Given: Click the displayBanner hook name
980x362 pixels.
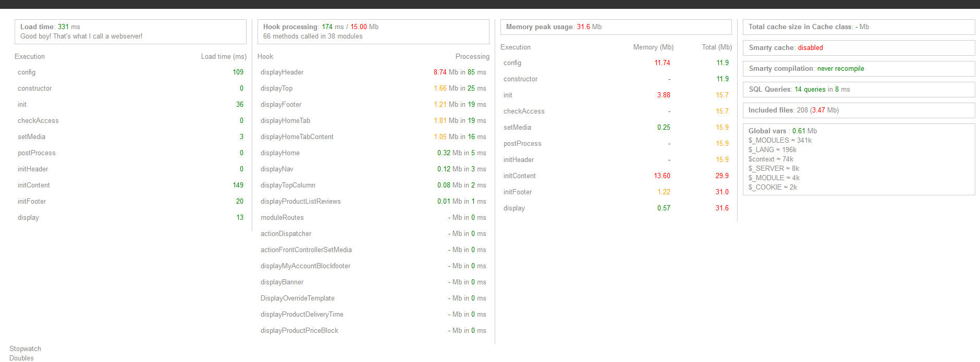Looking at the screenshot, I should pyautogui.click(x=282, y=282).
